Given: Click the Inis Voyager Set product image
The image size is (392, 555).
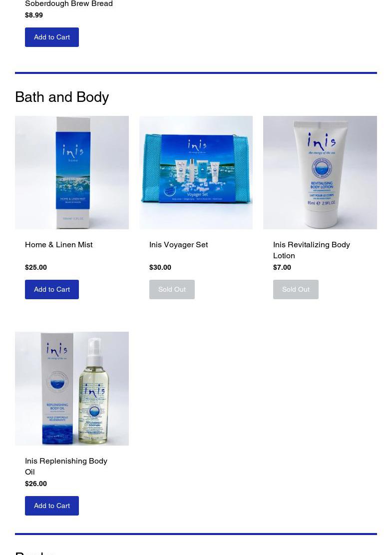Looking at the screenshot, I should click(x=196, y=172).
